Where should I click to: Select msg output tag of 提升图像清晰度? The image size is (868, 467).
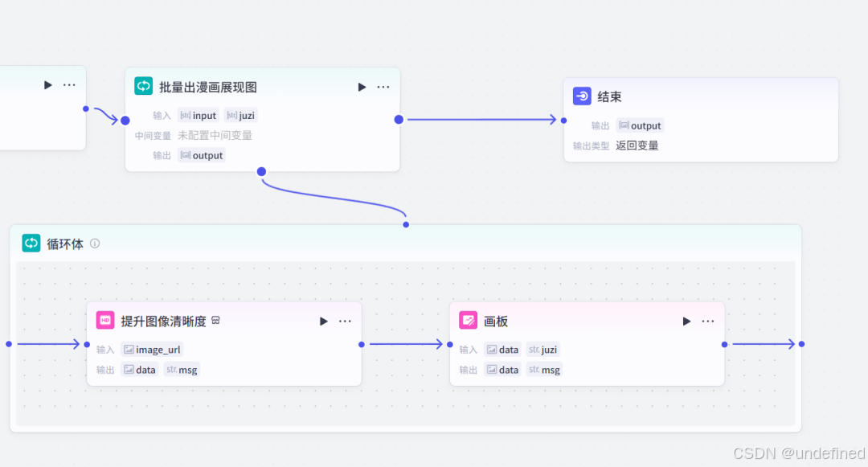[182, 370]
